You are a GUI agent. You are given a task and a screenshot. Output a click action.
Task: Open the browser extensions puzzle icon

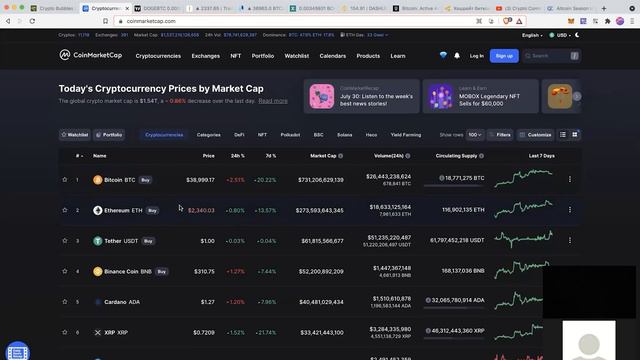608,21
